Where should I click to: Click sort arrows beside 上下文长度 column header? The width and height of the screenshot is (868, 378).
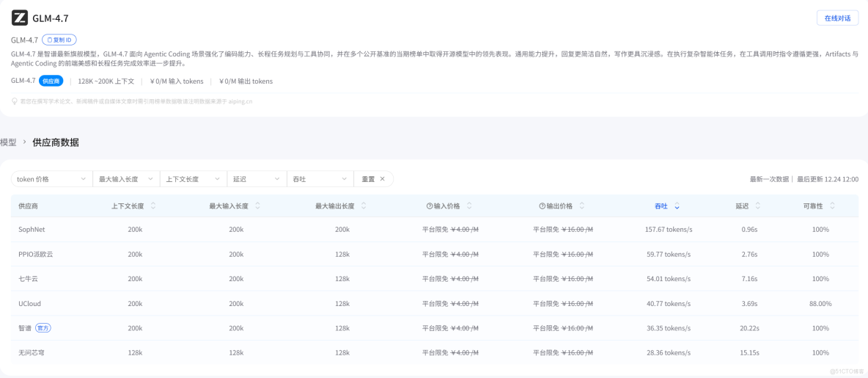(153, 206)
